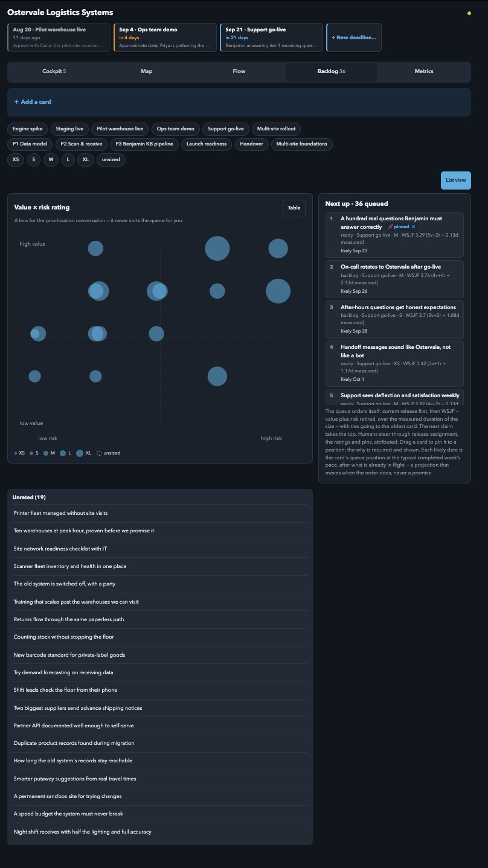Select 'Ten warehouses at peak hour, proven before we promise it'
Viewport: 488px width, 868px height.
coord(160,531)
